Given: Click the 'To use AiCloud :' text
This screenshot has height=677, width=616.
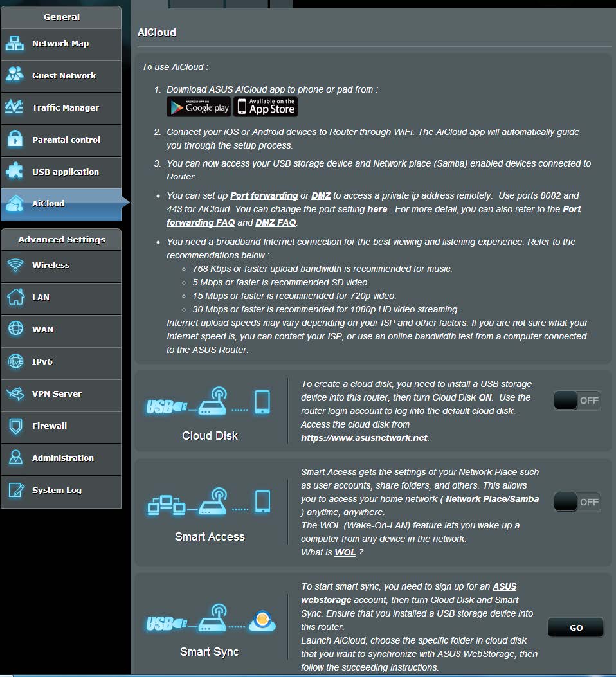Looking at the screenshot, I should [x=176, y=68].
